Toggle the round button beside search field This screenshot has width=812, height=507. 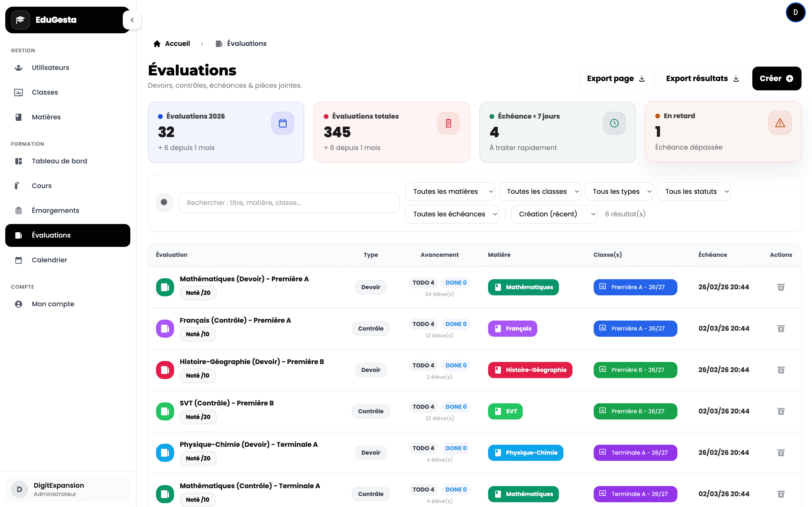[164, 203]
